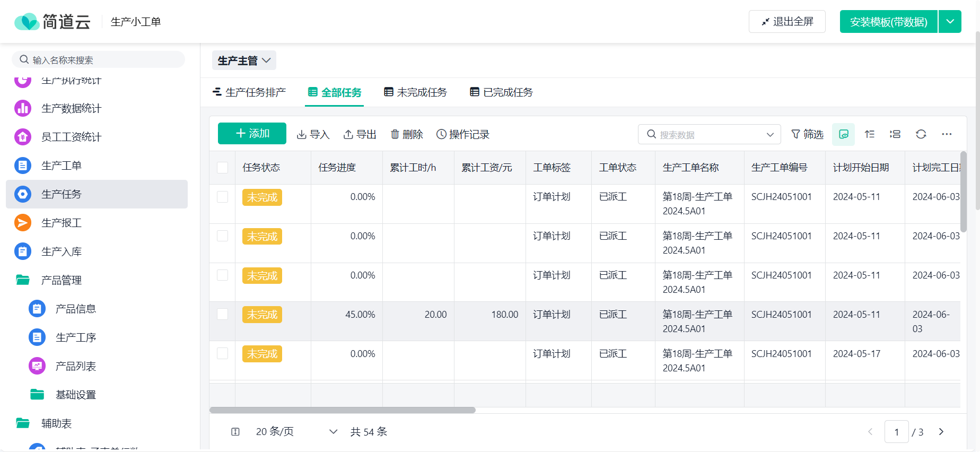Click the row height icon
Viewport: 980px width, 452px height.
(895, 134)
